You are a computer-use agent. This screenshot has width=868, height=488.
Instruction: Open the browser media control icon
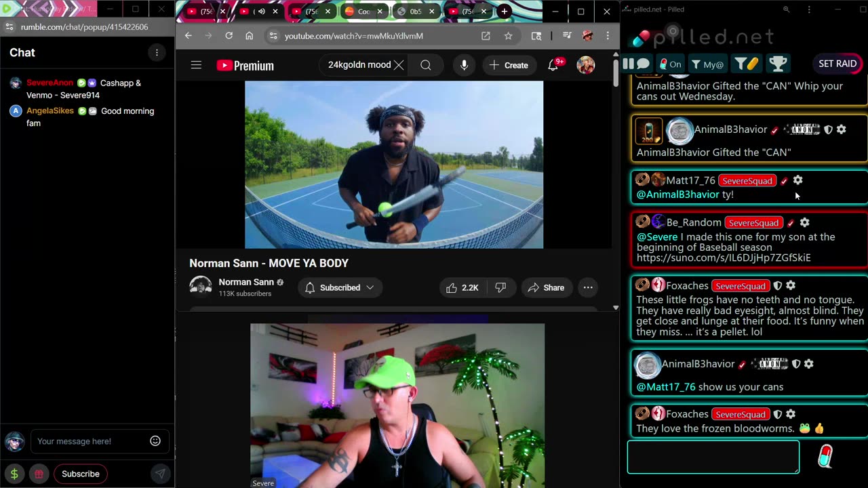click(567, 36)
